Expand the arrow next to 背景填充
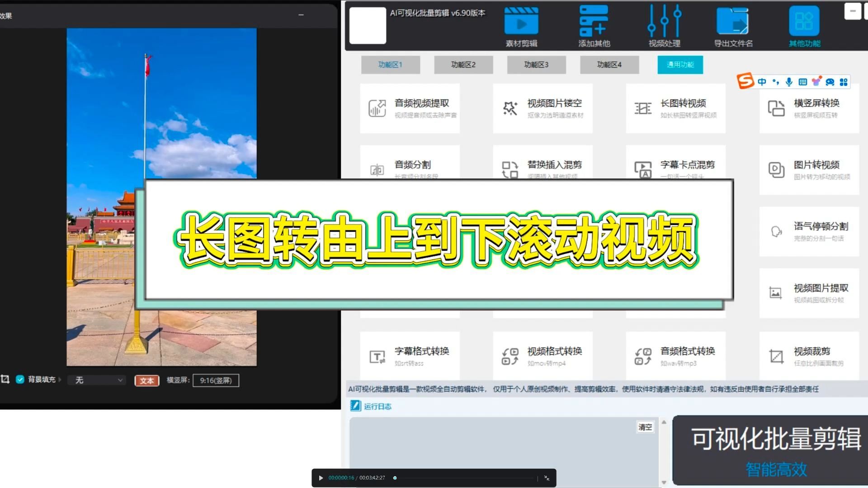 point(60,380)
